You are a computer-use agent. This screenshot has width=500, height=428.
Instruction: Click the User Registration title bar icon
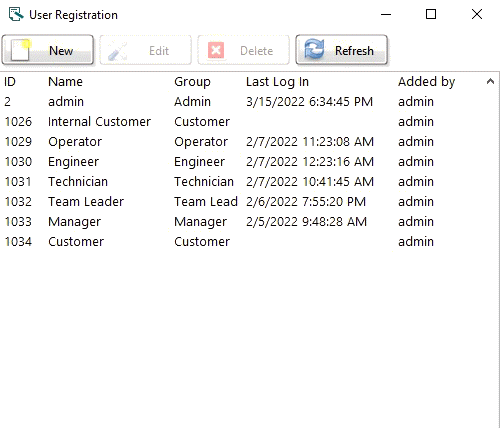[16, 14]
